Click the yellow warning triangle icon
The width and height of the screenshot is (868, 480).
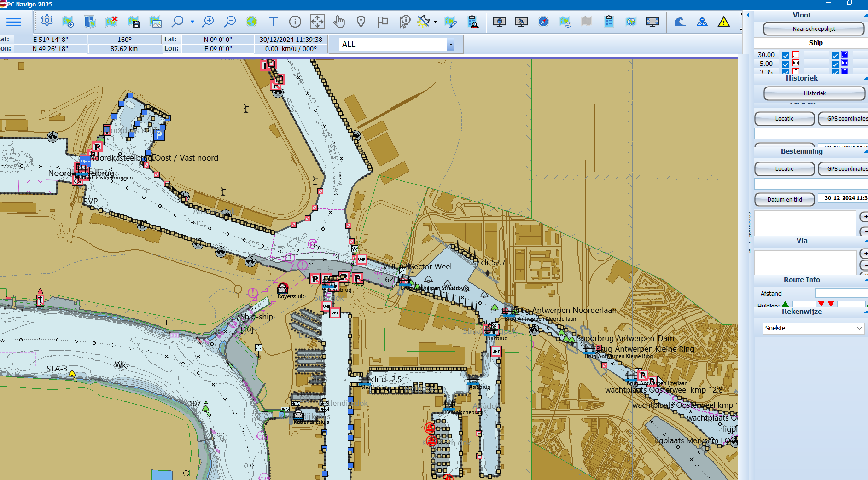point(724,22)
